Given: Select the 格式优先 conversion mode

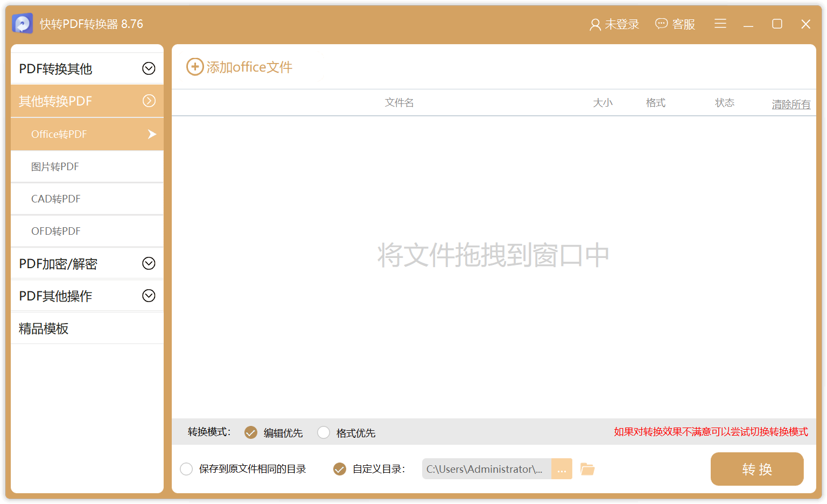Looking at the screenshot, I should click(324, 432).
